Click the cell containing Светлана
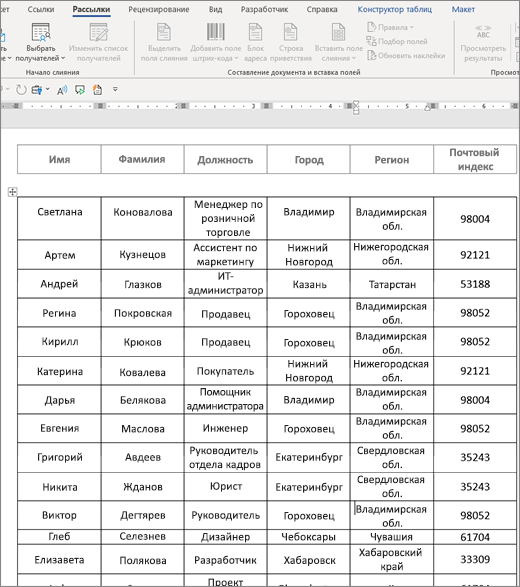The image size is (520, 587). pos(59,219)
